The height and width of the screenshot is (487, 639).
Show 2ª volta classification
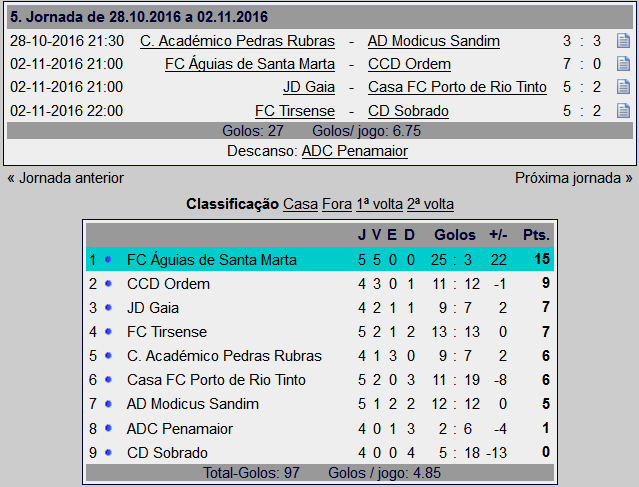tap(430, 204)
